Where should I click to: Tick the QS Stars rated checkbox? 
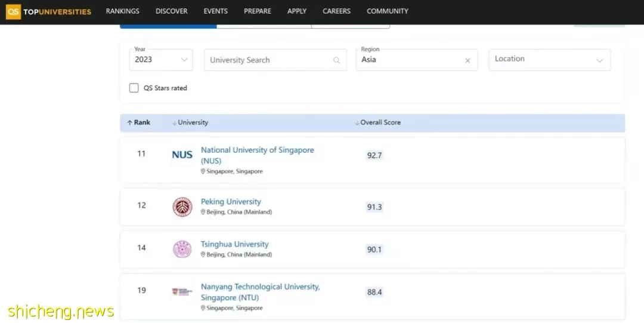[134, 88]
